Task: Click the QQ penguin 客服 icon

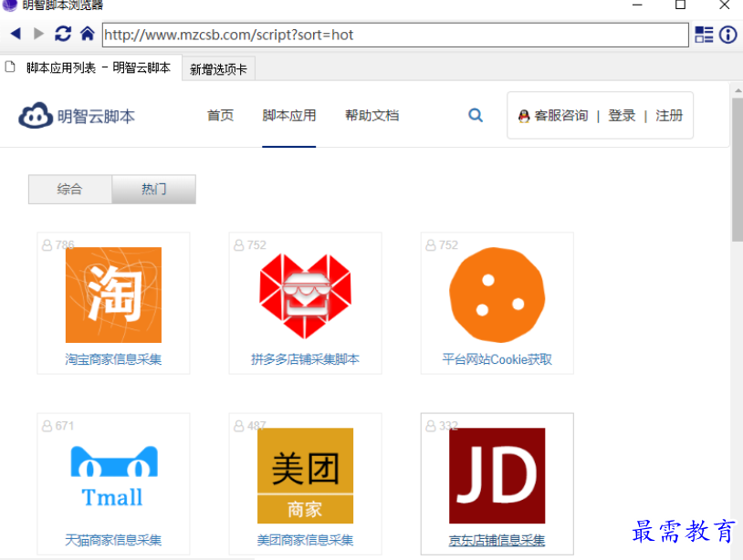Action: pyautogui.click(x=524, y=116)
